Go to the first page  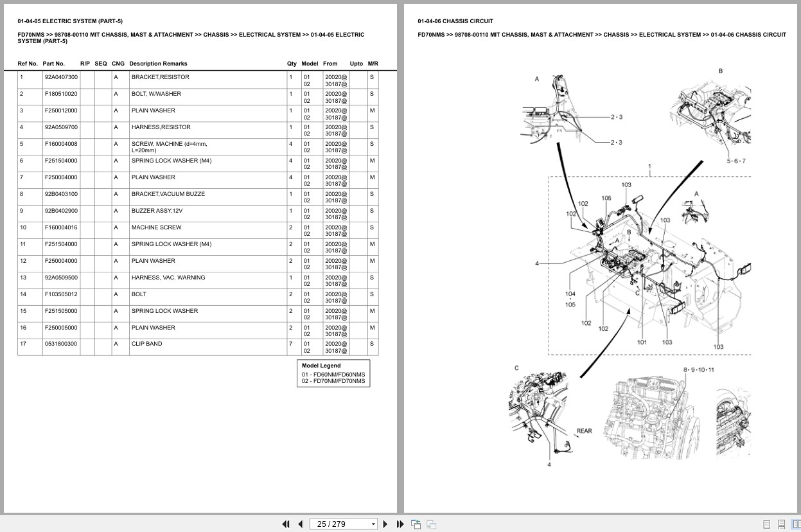click(286, 524)
